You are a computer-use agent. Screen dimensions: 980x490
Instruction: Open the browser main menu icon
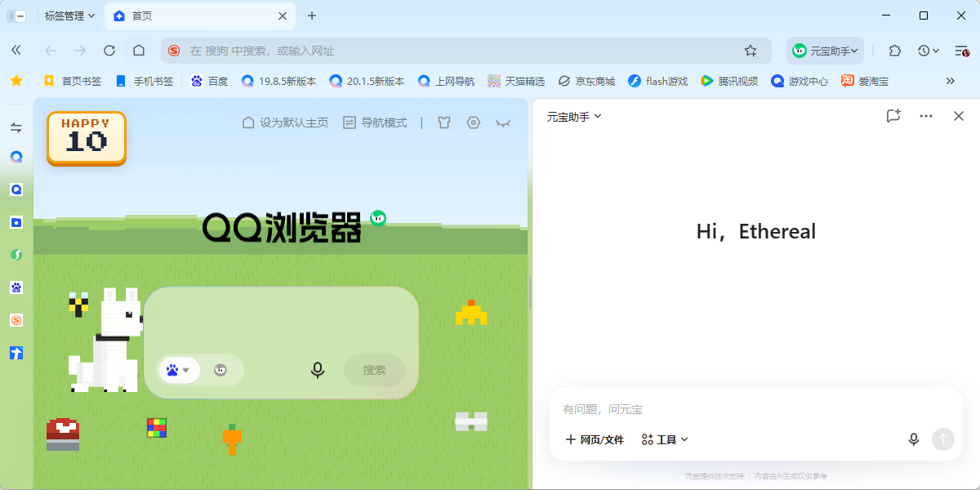click(962, 51)
